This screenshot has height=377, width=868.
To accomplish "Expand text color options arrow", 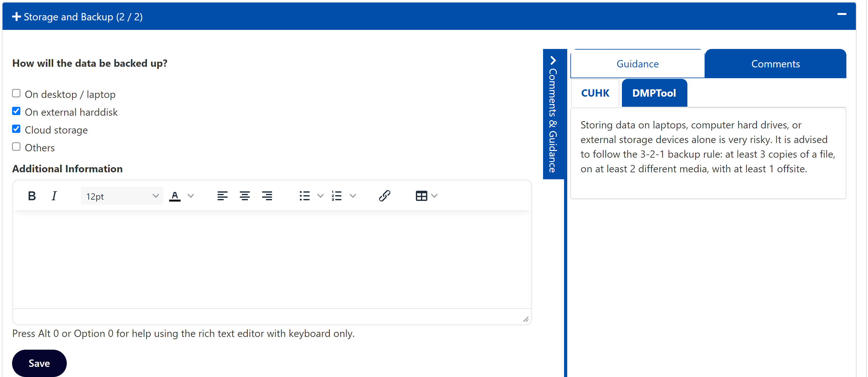I will point(191,196).
